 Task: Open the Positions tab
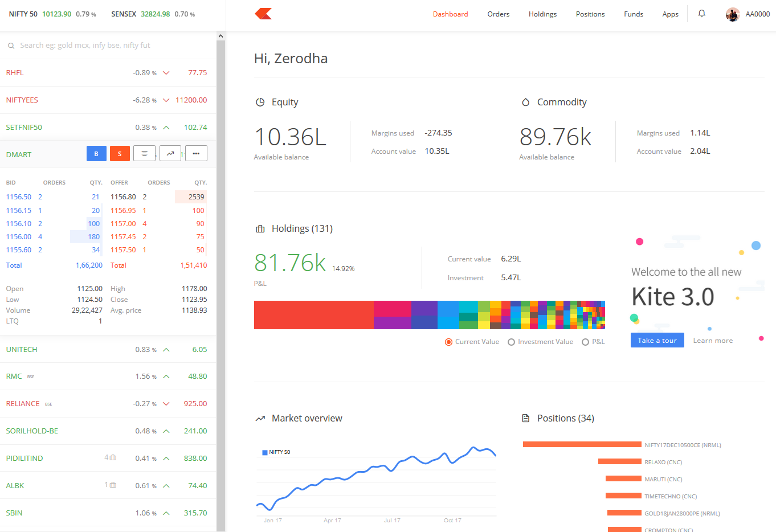pos(590,14)
